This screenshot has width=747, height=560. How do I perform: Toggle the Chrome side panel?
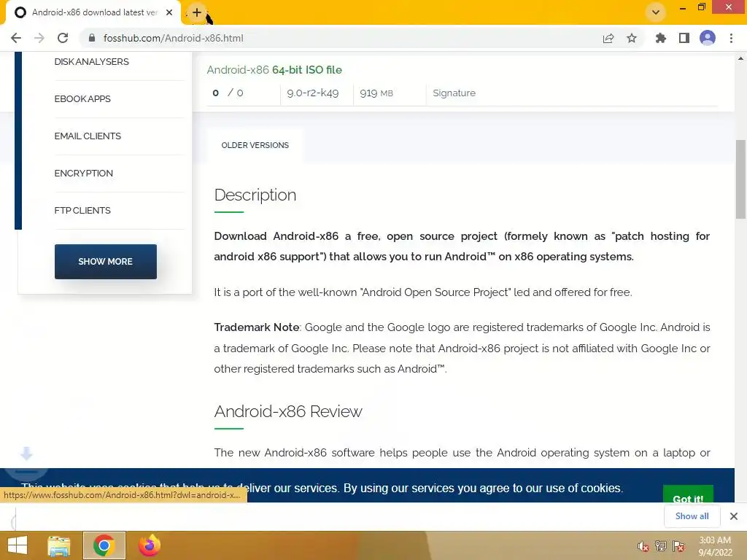pos(684,38)
